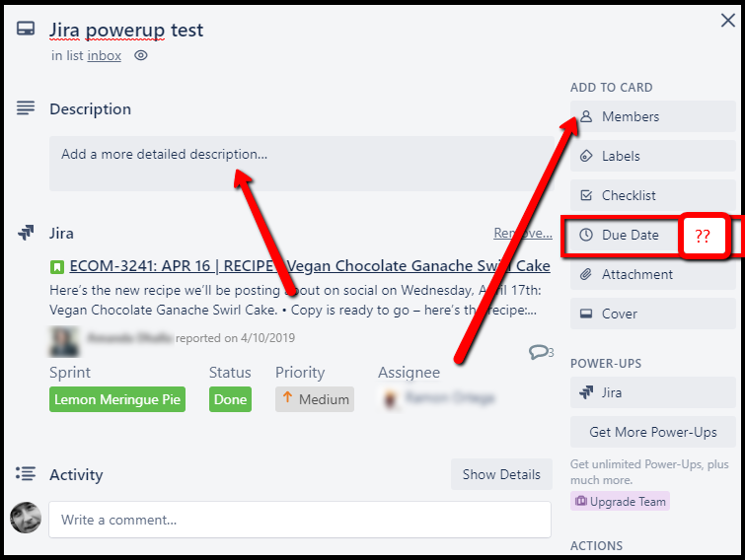Screen dimensions: 745x560
Task: Add an Attachment to the card
Action: [x=653, y=274]
